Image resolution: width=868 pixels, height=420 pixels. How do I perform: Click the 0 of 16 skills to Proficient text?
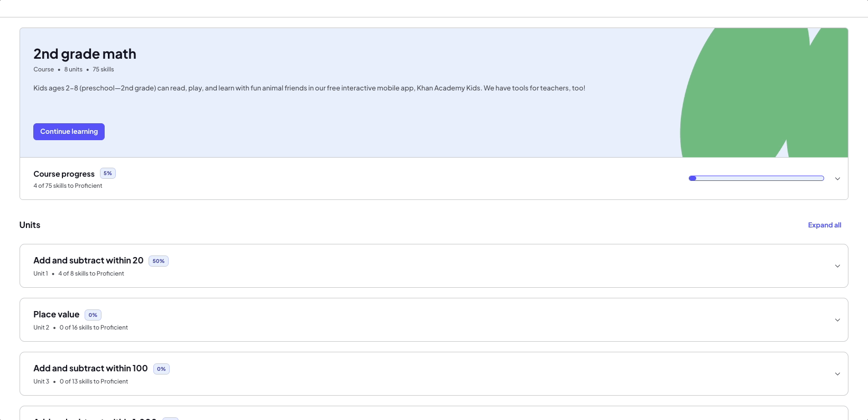(x=94, y=327)
